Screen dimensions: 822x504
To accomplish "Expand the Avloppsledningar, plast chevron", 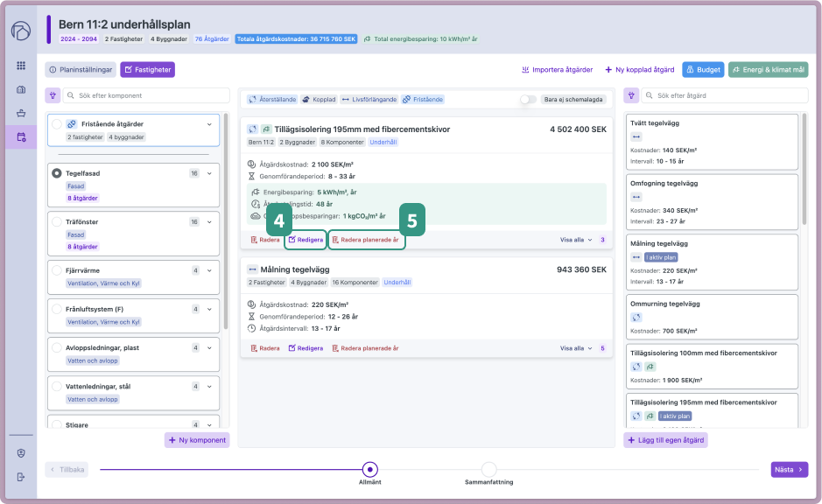I will (209, 348).
